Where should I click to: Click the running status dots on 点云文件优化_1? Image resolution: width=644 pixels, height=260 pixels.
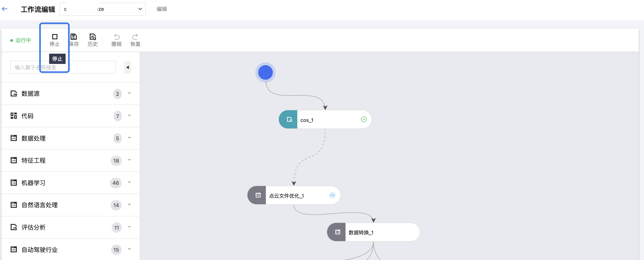pyautogui.click(x=332, y=195)
